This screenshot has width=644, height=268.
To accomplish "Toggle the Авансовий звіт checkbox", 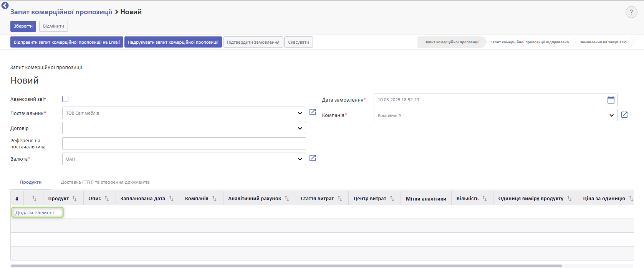I will 65,99.
